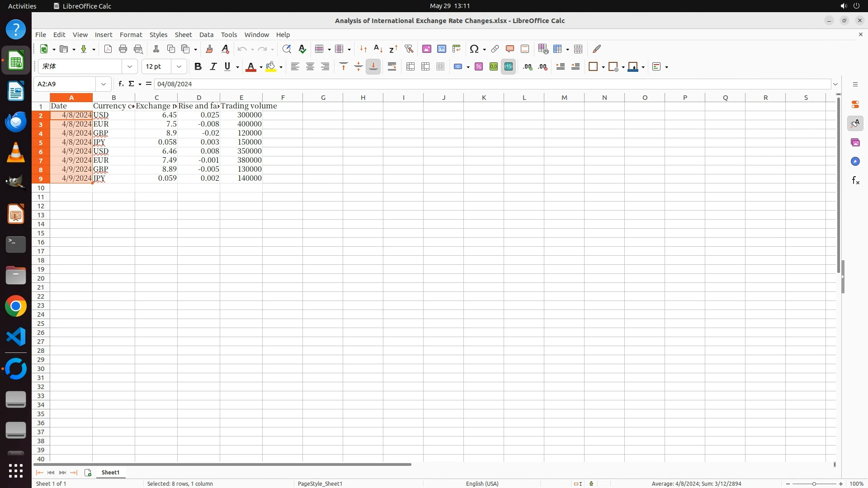
Task: Open the Function Wizard icon
Action: coord(121,84)
